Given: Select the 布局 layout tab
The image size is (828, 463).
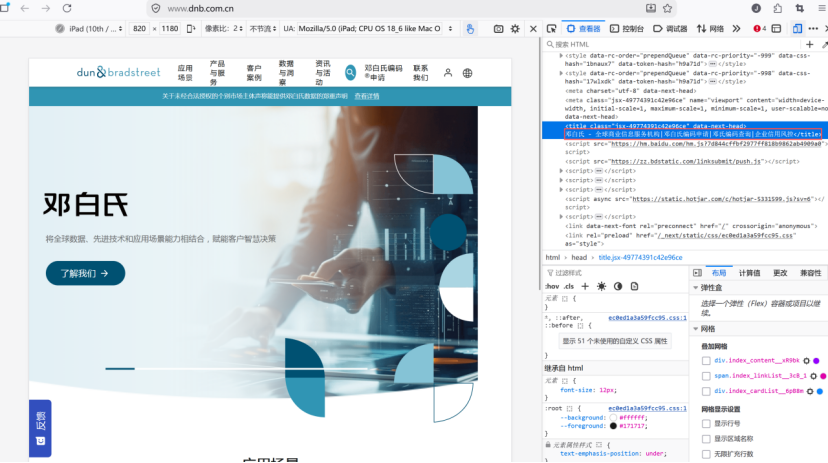Looking at the screenshot, I should click(x=719, y=273).
